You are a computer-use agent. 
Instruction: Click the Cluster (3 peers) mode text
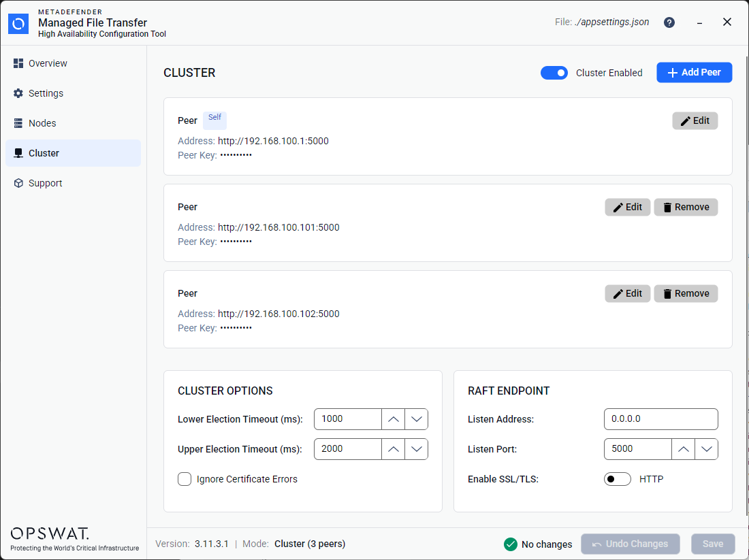coord(310,544)
